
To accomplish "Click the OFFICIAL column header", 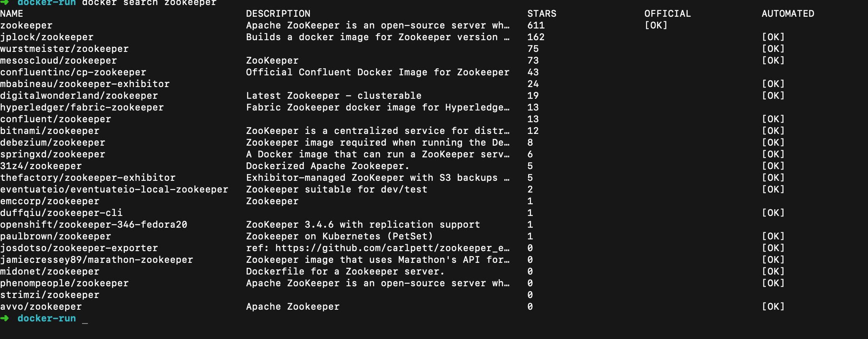I will click(x=668, y=14).
